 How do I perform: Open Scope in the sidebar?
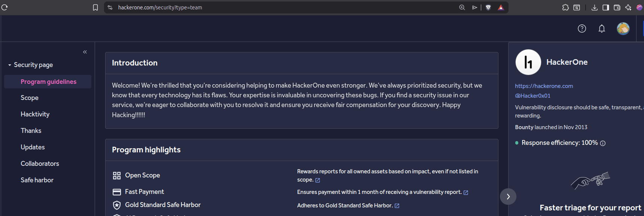(30, 98)
